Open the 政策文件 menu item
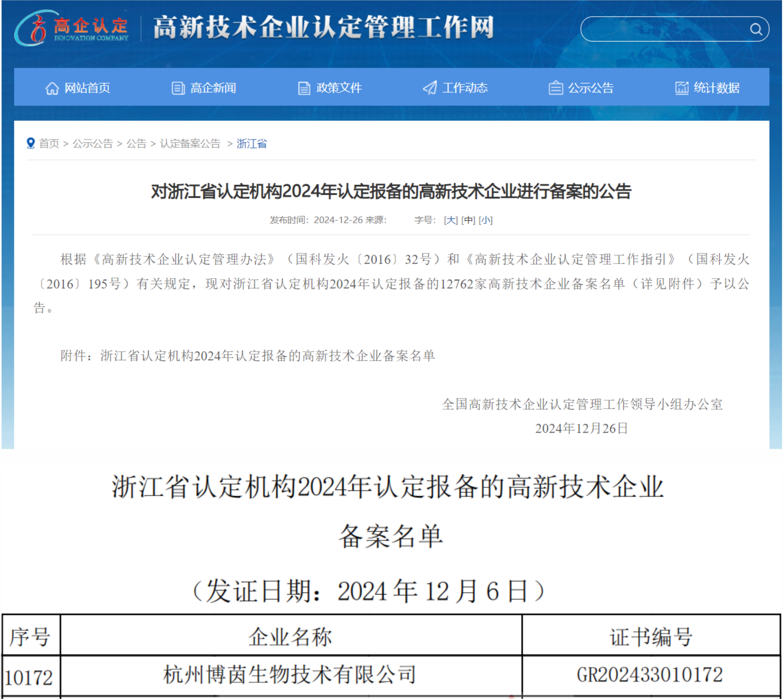784x699 pixels. [339, 88]
